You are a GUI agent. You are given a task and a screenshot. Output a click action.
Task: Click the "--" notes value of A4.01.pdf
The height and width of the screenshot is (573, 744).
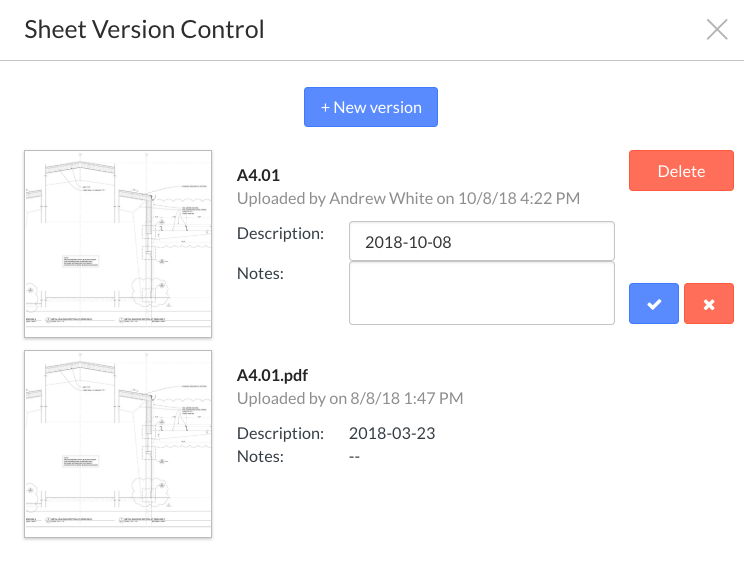(x=354, y=456)
